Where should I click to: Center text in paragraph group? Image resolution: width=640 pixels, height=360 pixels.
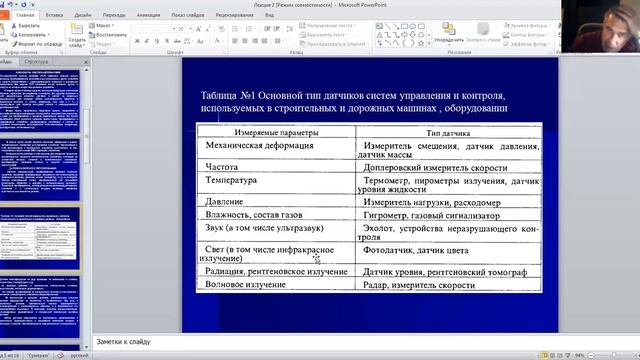coord(245,41)
